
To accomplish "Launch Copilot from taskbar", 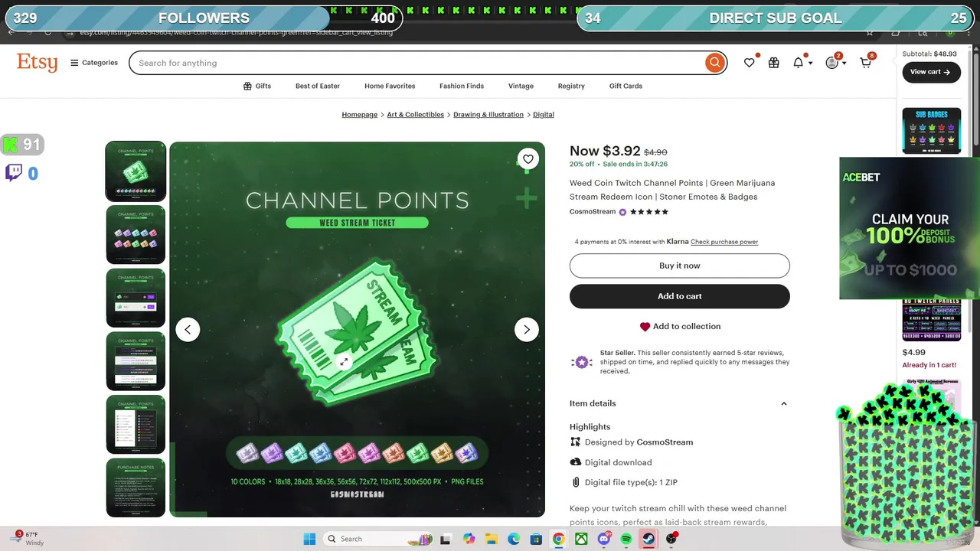I will click(x=469, y=539).
